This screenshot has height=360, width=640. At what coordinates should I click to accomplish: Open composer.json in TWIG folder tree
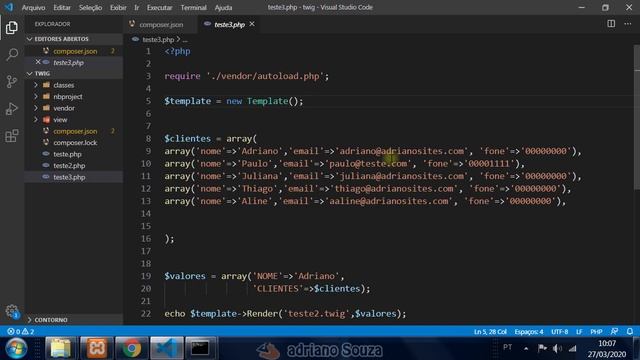(75, 131)
